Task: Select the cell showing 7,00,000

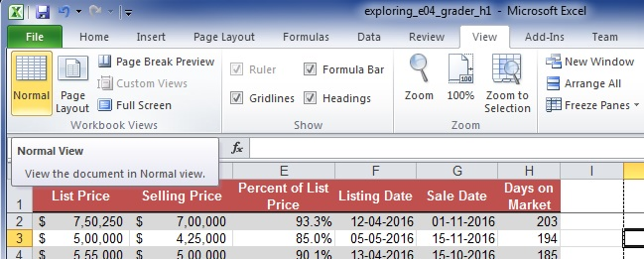Action: point(181,221)
